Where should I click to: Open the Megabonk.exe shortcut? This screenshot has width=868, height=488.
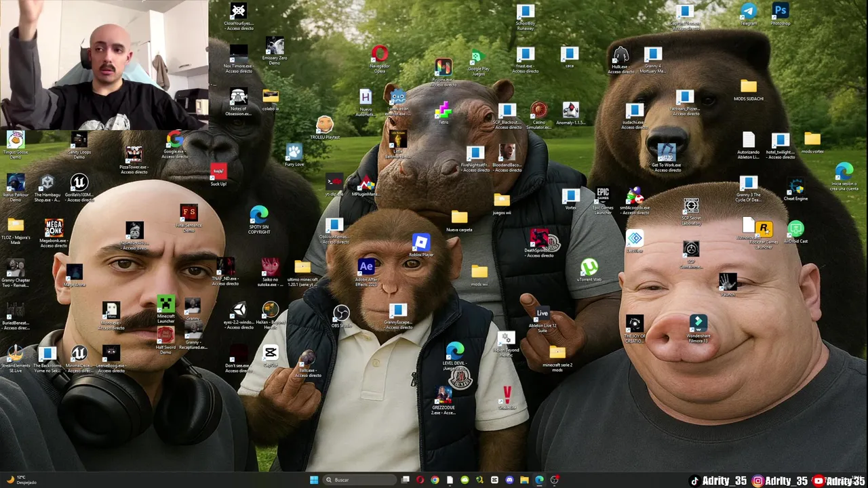(x=54, y=232)
